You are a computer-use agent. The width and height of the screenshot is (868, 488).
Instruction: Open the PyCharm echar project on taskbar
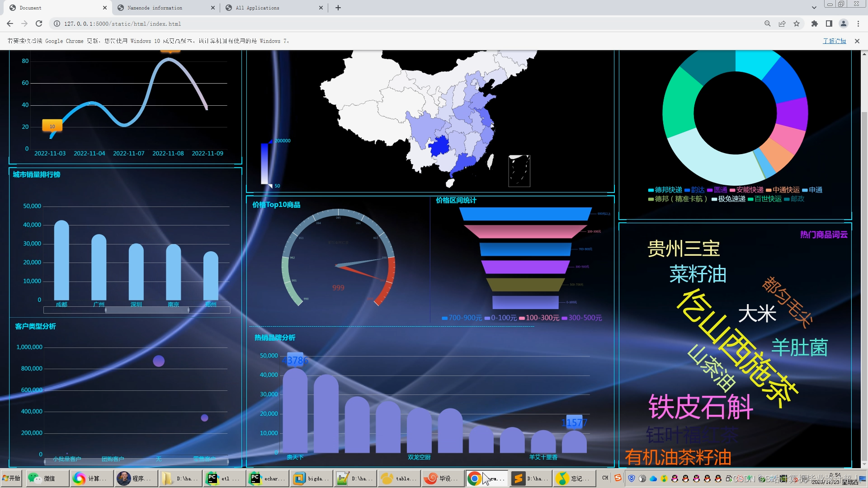(x=269, y=478)
